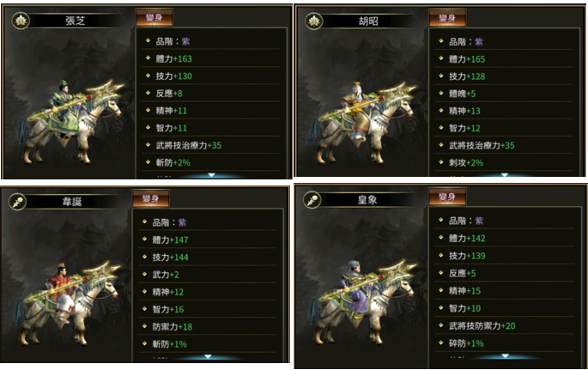Open the 變身 tab in 皇象 panel
Screen dimensions: 588x370
pyautogui.click(x=447, y=197)
